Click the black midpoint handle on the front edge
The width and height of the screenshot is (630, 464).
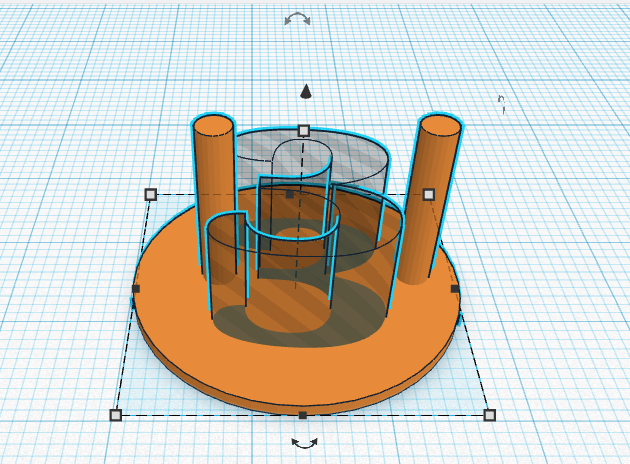coord(303,415)
